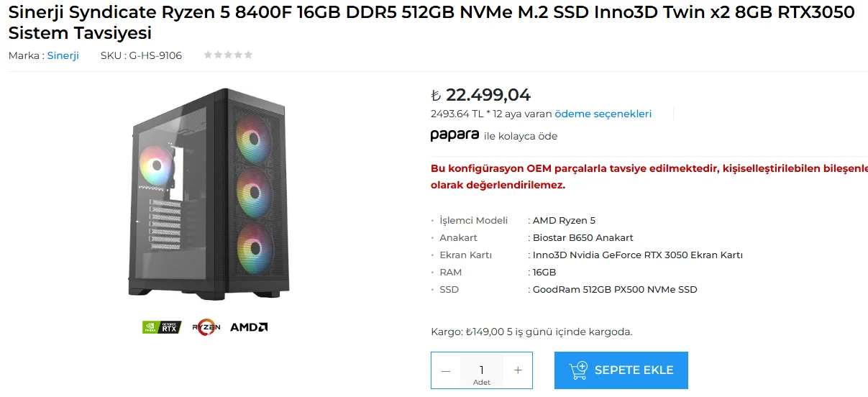Screen dimensions: 868x397
Task: Select the Inno3D GeForce RTX 3050 spec value
Action: (637, 255)
